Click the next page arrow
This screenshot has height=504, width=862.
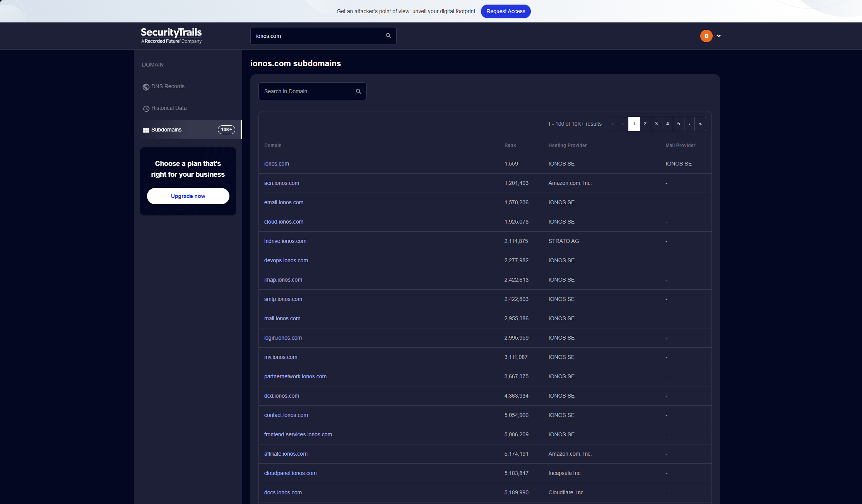pos(689,124)
